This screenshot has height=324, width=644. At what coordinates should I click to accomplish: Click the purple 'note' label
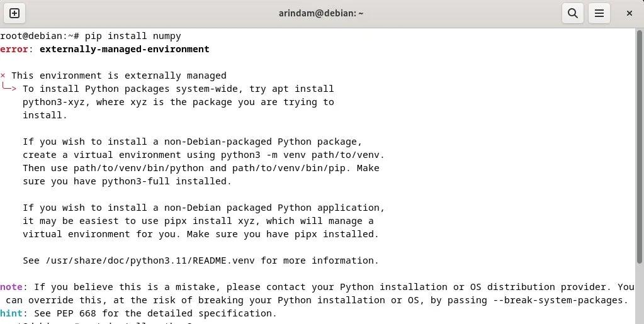click(x=11, y=287)
